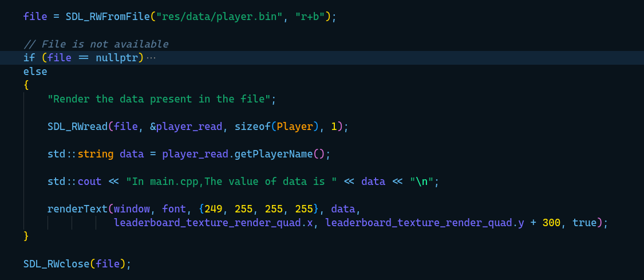Click the std::string type name
The height and width of the screenshot is (280, 644).
[81, 154]
